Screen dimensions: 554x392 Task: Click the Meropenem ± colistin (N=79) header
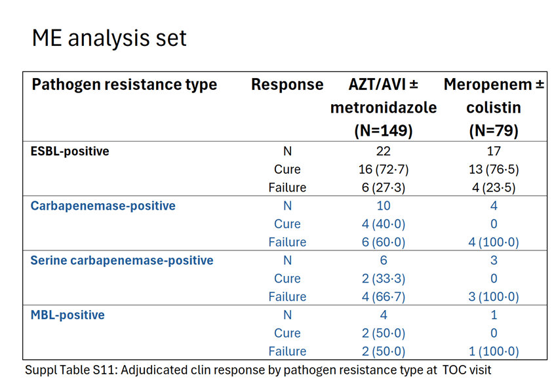pyautogui.click(x=494, y=108)
